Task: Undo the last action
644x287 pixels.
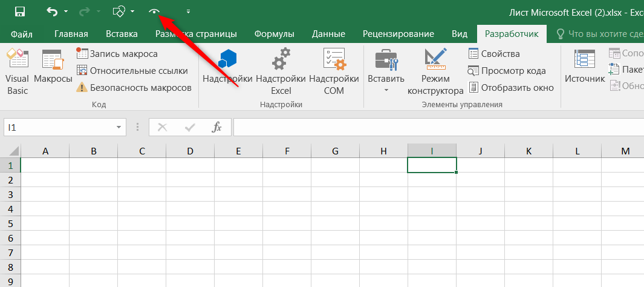Action: click(x=52, y=12)
